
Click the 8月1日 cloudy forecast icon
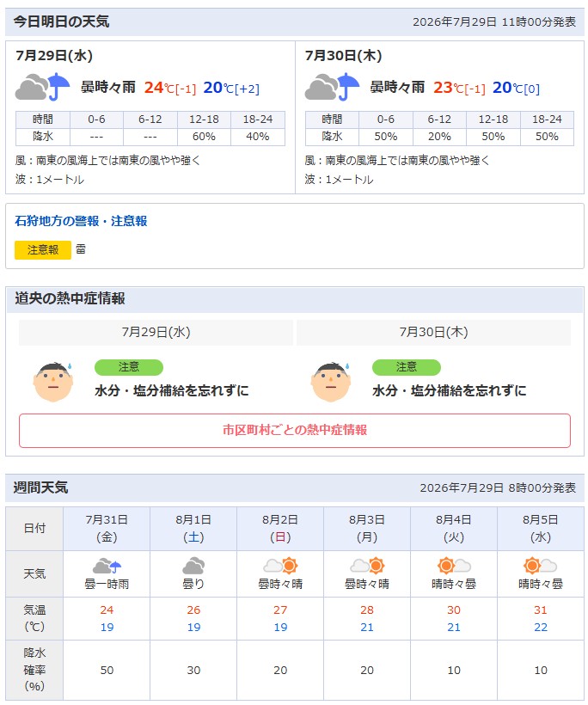click(193, 566)
